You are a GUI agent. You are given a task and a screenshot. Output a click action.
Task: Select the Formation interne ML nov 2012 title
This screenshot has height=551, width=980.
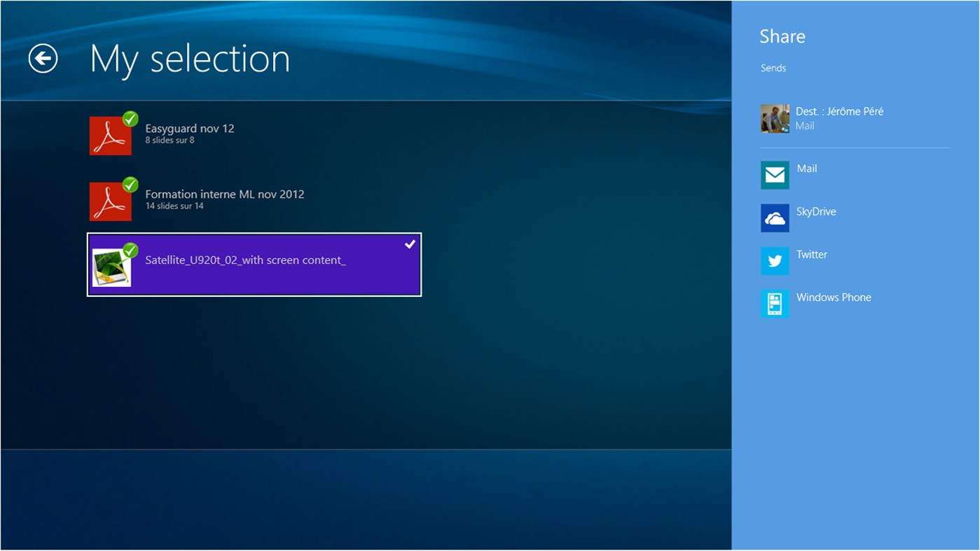point(224,195)
